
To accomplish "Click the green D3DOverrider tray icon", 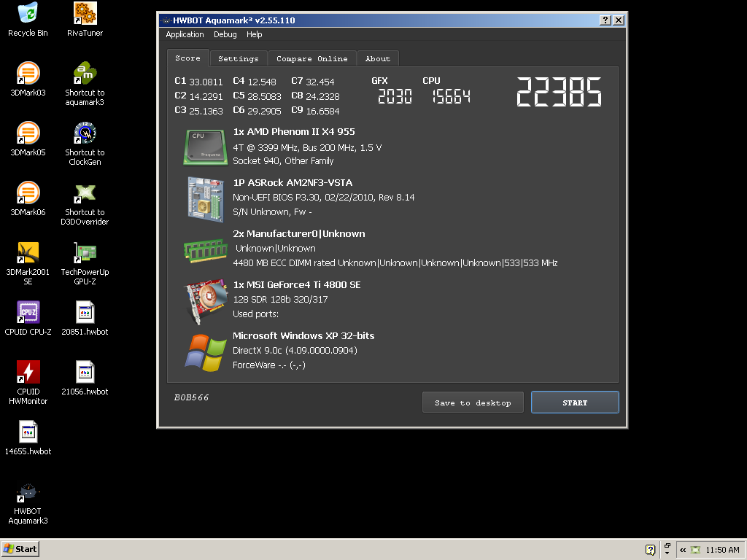I will (695, 550).
